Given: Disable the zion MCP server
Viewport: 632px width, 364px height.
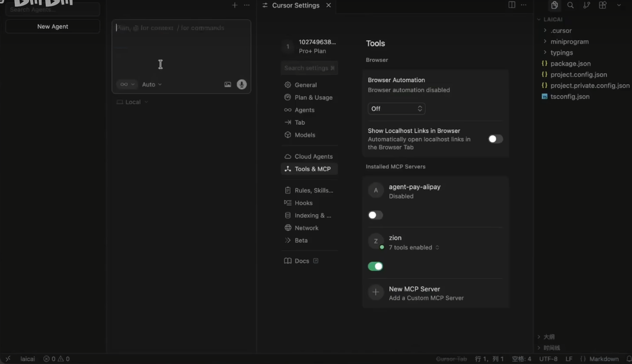Looking at the screenshot, I should click(375, 266).
